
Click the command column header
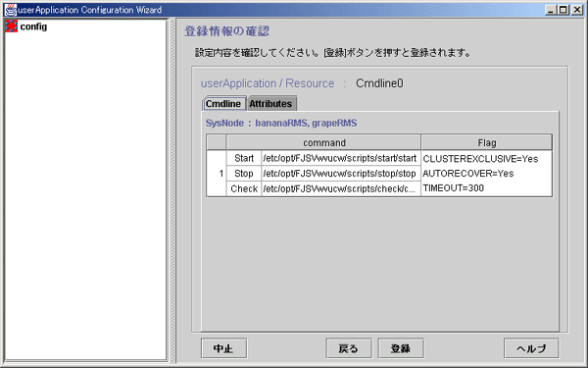pyautogui.click(x=323, y=142)
